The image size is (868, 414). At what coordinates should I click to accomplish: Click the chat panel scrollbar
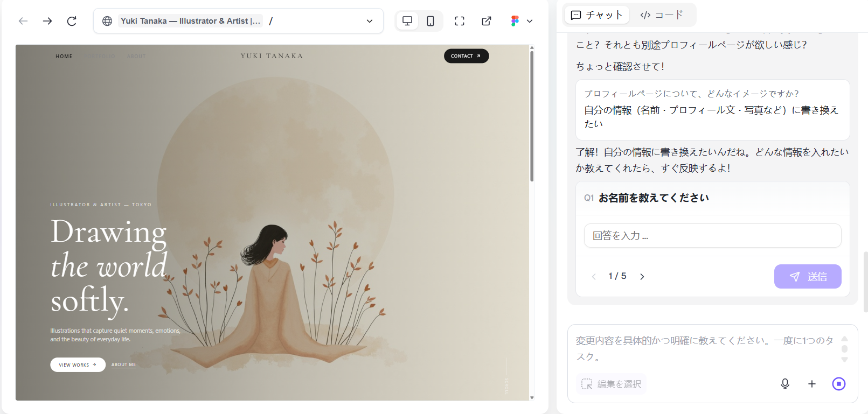click(x=865, y=282)
